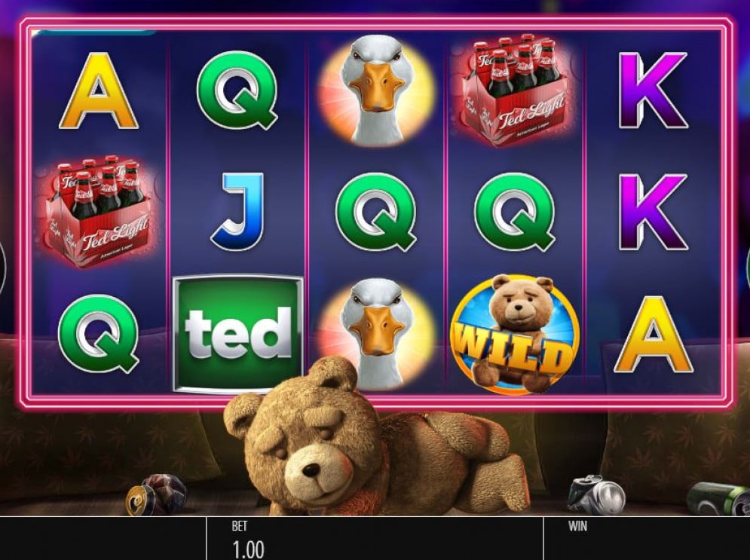Click the yellow A symbol on first reel

[99, 91]
